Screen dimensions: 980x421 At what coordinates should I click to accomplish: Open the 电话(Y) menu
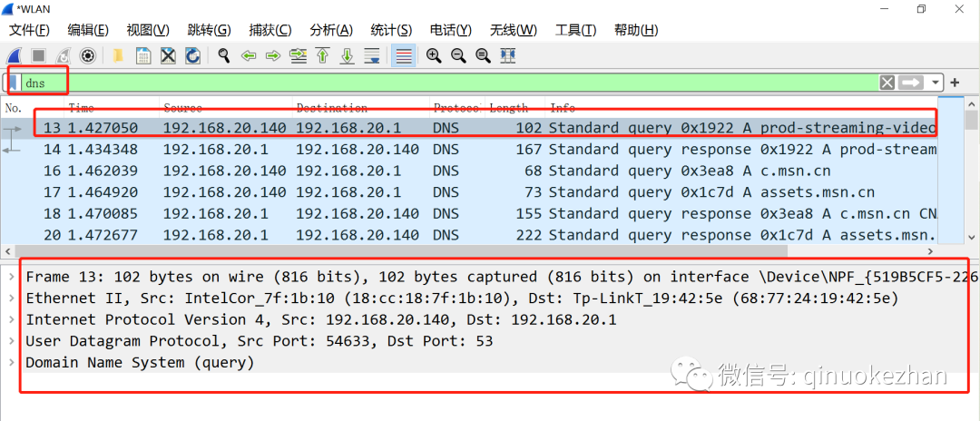451,30
